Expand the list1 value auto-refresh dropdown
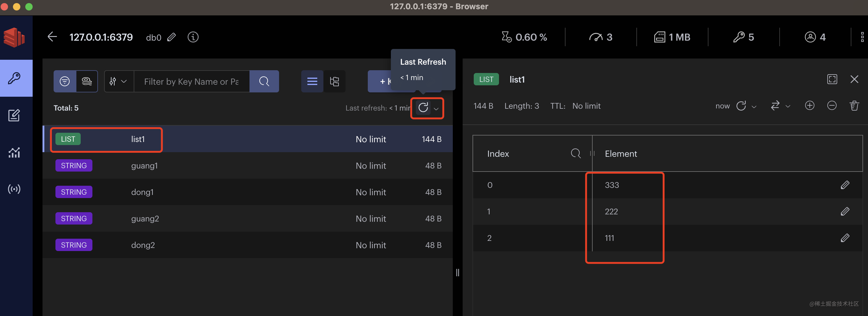Screen dimensions: 868x316 tap(754, 107)
